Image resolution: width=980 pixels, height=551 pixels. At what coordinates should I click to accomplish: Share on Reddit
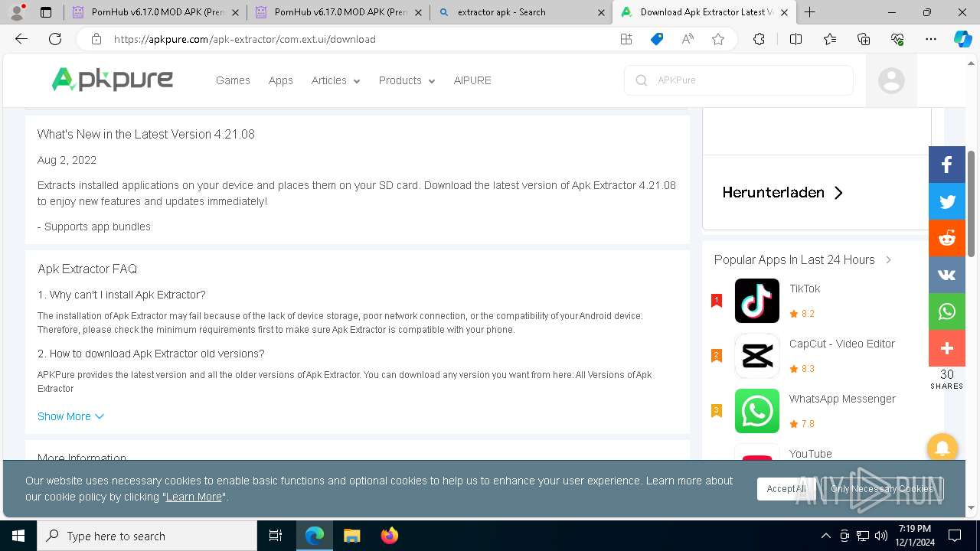947,238
